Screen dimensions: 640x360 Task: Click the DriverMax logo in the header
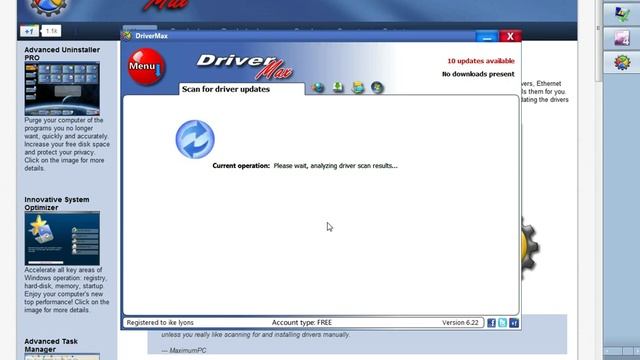[x=244, y=66]
